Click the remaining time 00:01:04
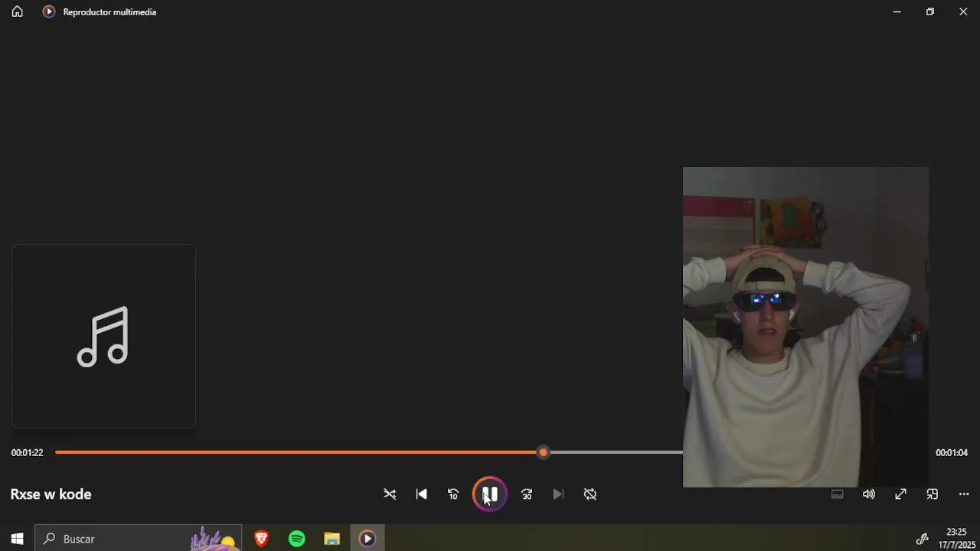980x551 pixels. [x=952, y=453]
